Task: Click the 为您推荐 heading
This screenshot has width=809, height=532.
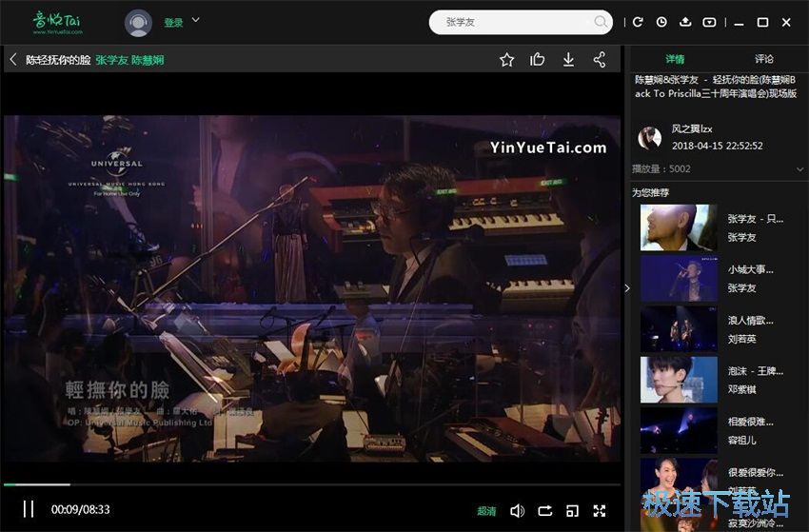Action: [650, 192]
